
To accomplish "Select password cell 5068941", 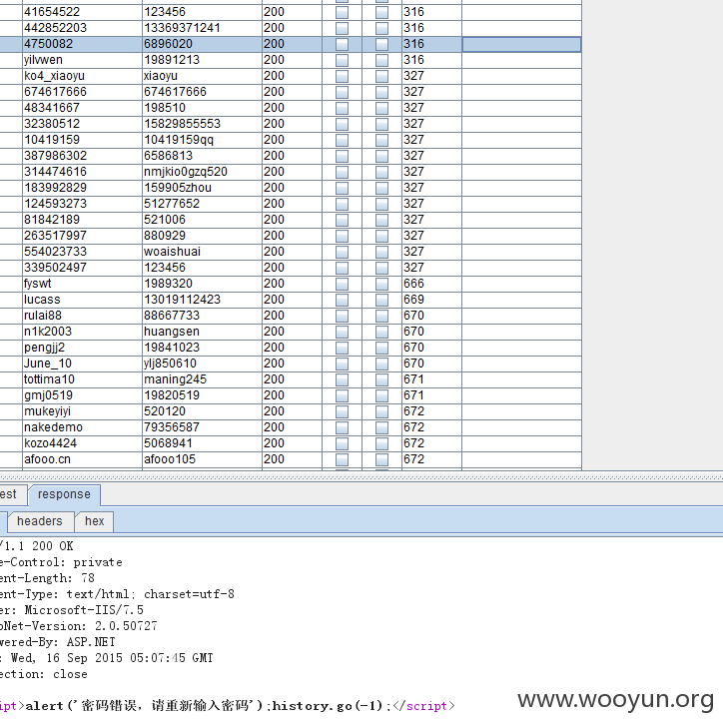I will tap(202, 443).
